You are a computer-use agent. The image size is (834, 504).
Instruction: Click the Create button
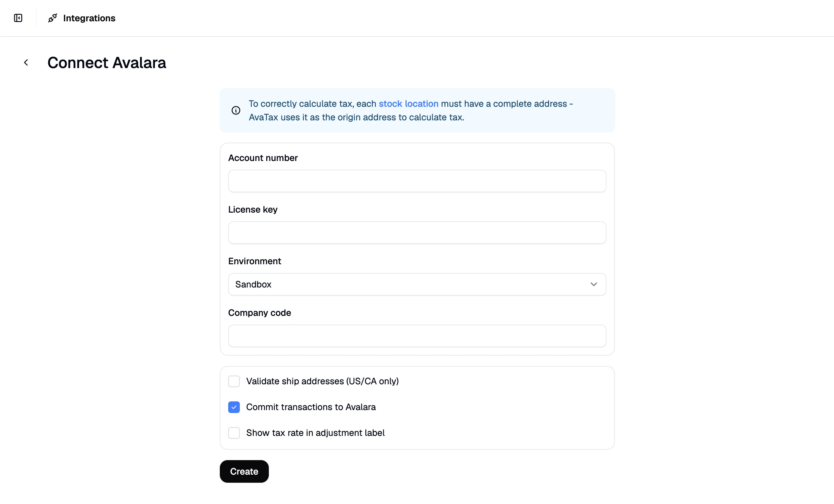(244, 471)
